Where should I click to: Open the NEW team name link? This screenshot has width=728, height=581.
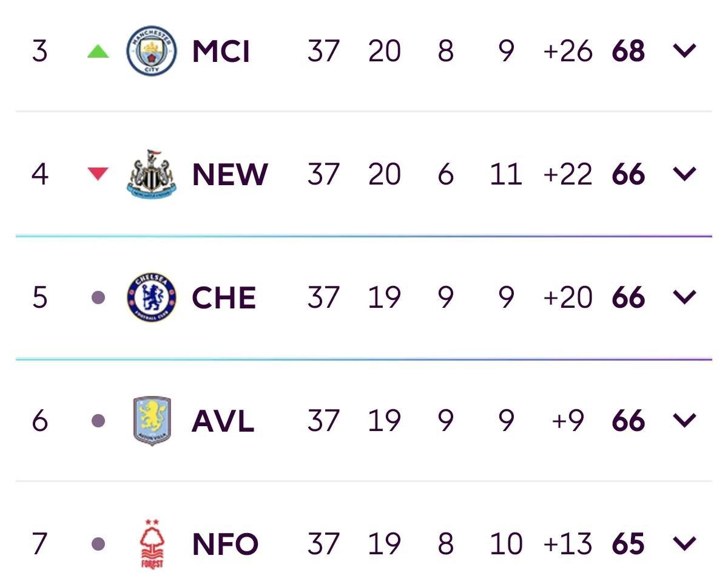point(230,175)
